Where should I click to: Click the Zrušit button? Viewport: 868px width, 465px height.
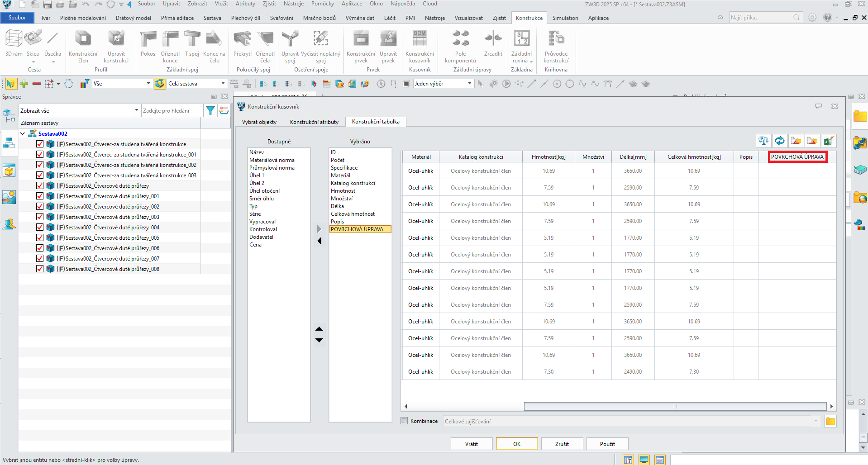pyautogui.click(x=562, y=444)
